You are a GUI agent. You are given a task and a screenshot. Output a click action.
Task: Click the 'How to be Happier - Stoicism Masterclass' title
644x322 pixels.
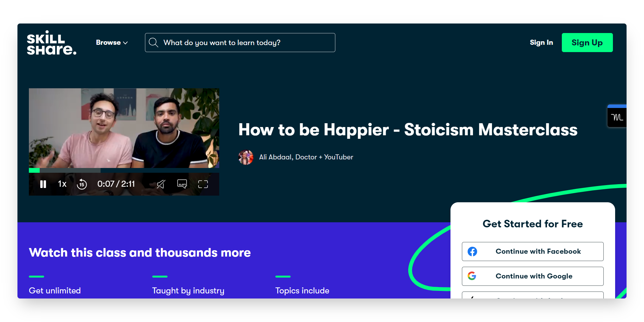[x=408, y=130]
